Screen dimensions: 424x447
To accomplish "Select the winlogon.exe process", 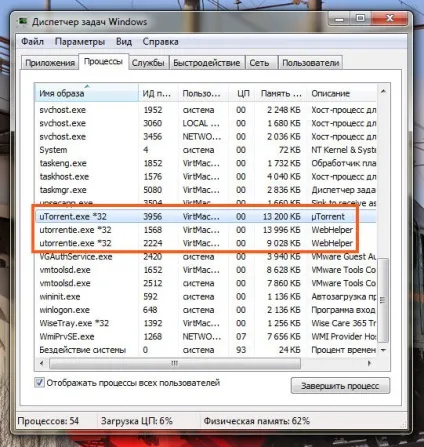I will pyautogui.click(x=206, y=310).
